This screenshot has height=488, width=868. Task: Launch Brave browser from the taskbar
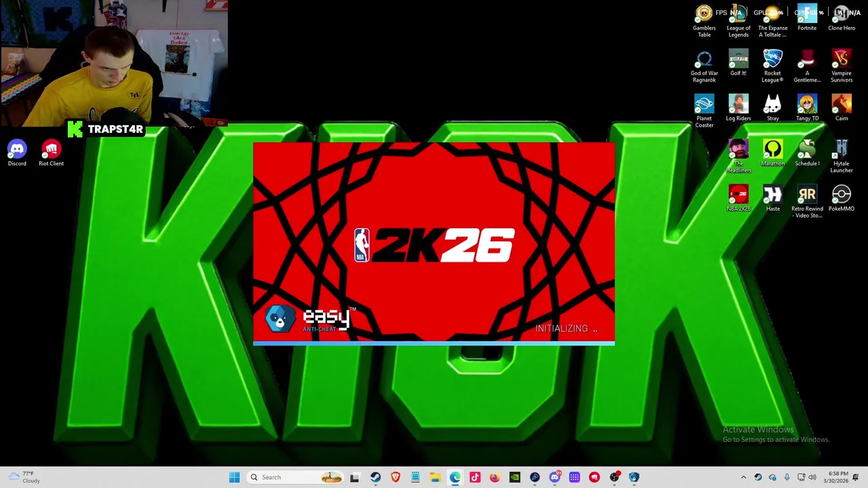pyautogui.click(x=395, y=477)
